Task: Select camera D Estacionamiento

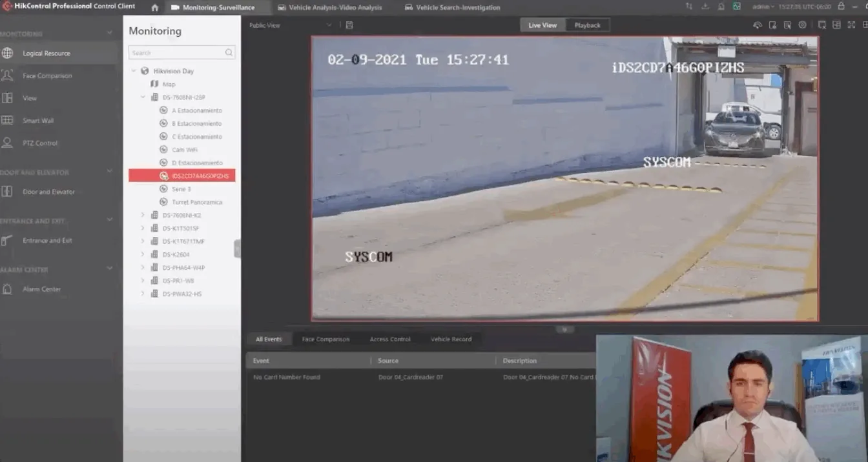Action: [197, 163]
